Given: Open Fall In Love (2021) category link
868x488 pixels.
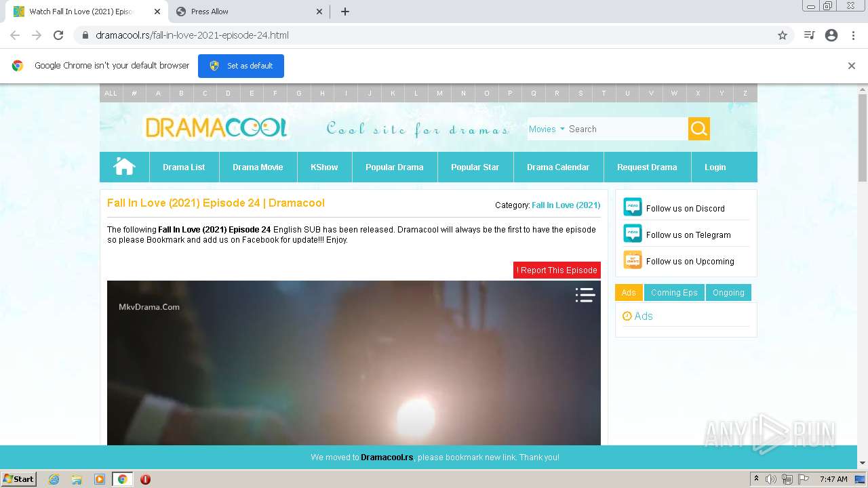Looking at the screenshot, I should point(566,205).
